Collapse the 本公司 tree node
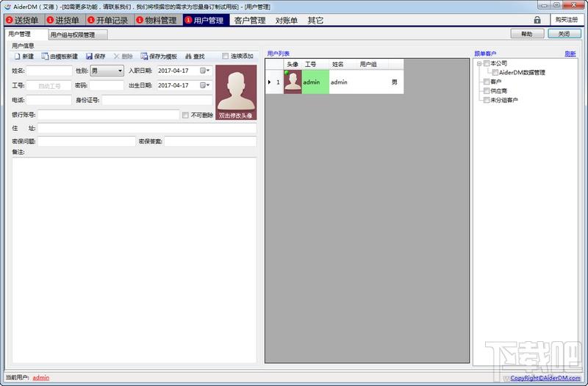Screen dimensions: 588x386 pyautogui.click(x=478, y=64)
